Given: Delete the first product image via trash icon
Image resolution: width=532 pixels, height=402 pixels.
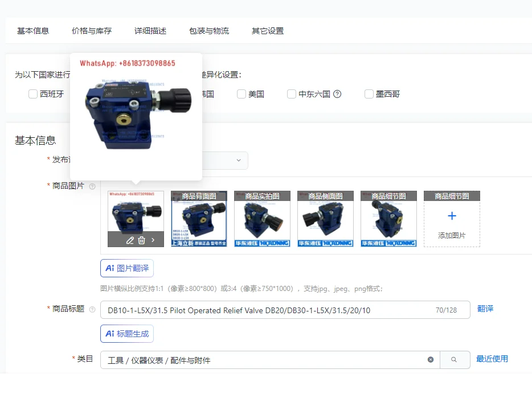Looking at the screenshot, I should click(141, 241).
